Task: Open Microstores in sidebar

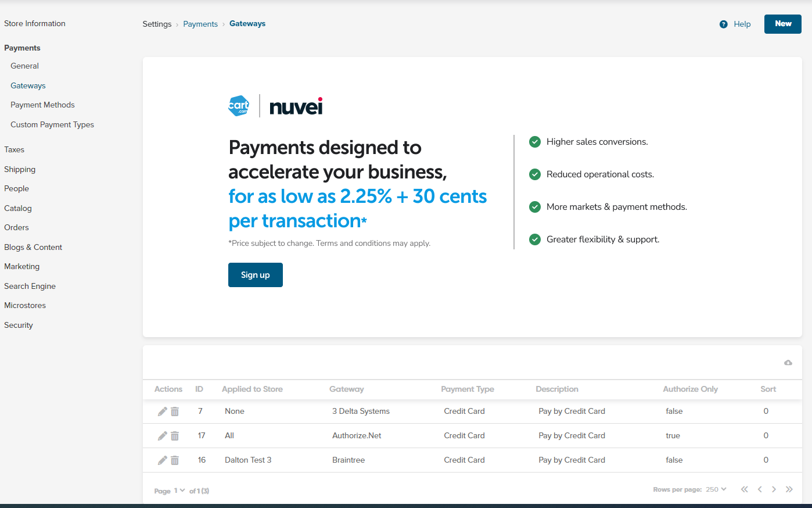Action: (x=25, y=306)
